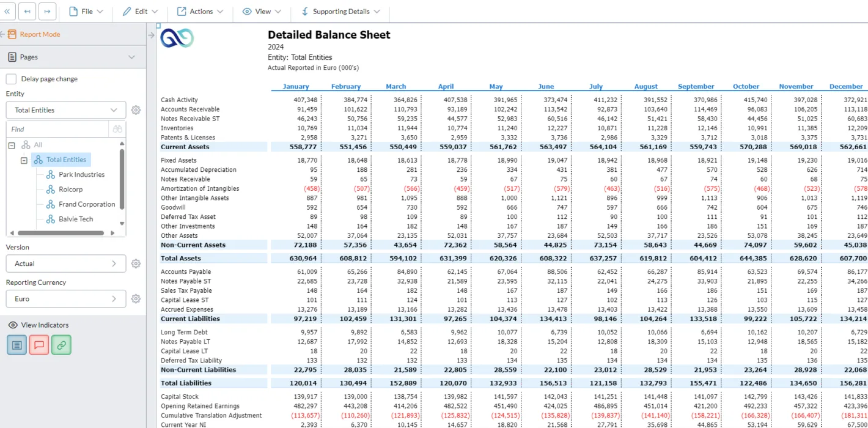Image resolution: width=868 pixels, height=428 pixels.
Task: Collapse the Total Entities tree node
Action: point(24,160)
